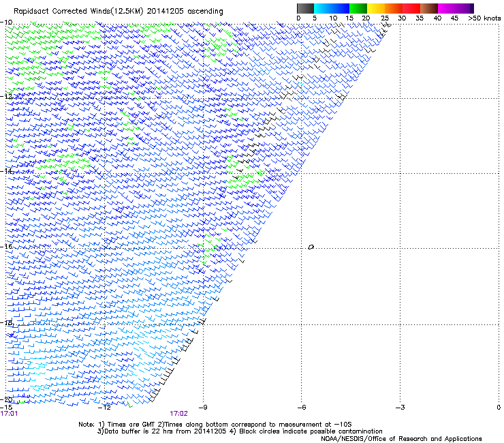504x443 pixels.
Task: Click the "40" legend scale label
Action: [x=437, y=18]
